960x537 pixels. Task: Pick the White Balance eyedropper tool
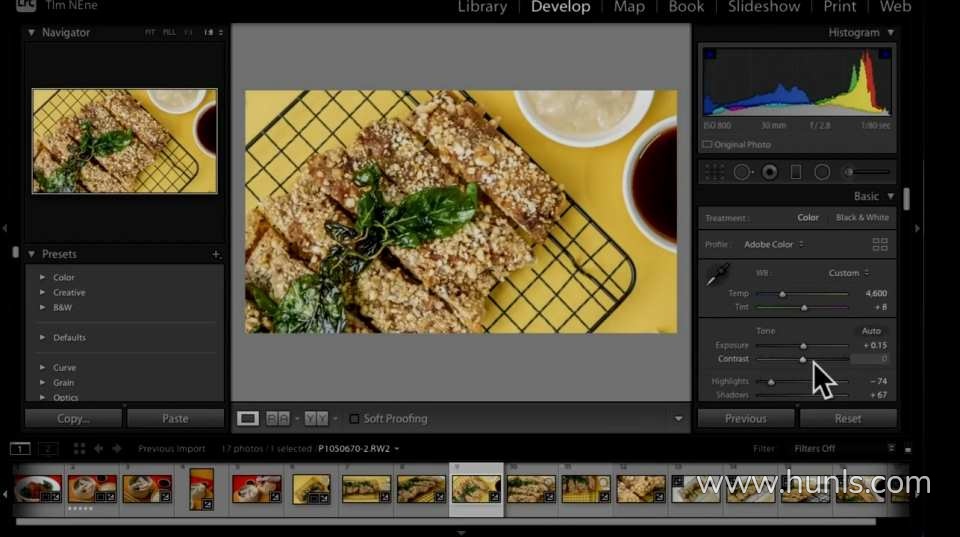717,274
